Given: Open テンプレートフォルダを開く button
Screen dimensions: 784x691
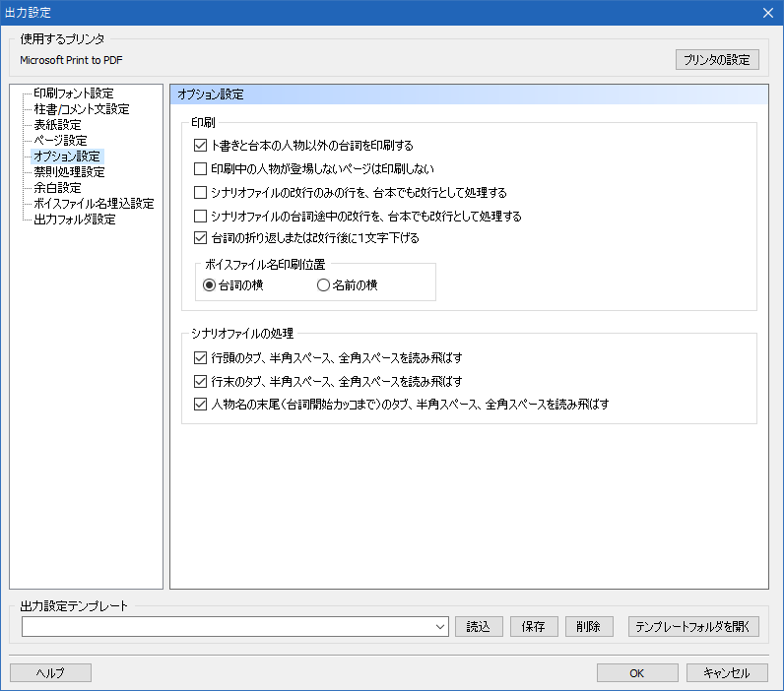Looking at the screenshot, I should (693, 627).
